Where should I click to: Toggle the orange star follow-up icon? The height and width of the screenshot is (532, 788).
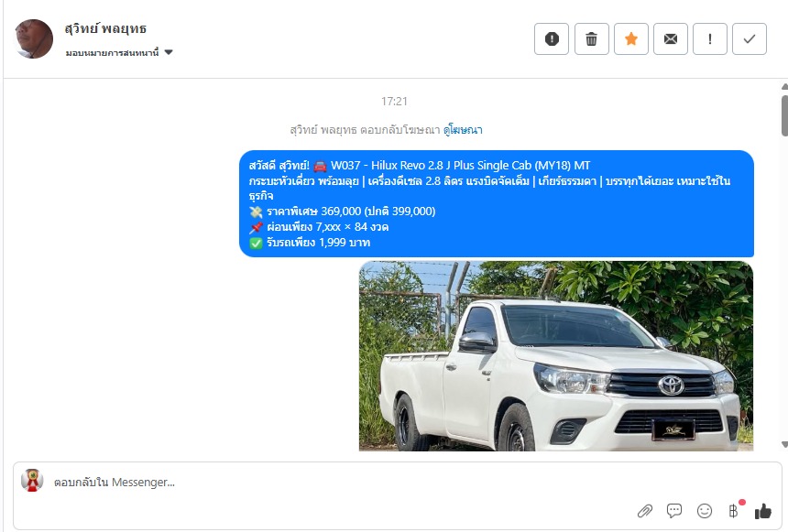click(x=631, y=38)
